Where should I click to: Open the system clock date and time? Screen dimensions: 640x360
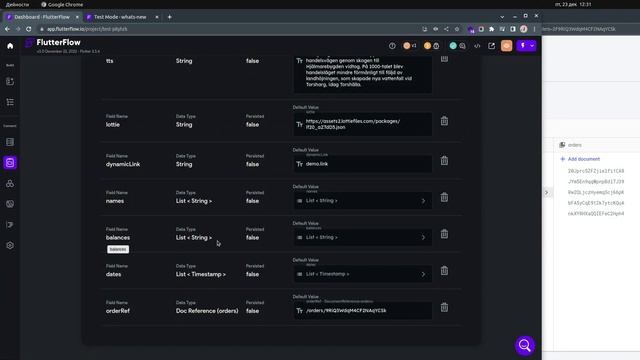(573, 4)
